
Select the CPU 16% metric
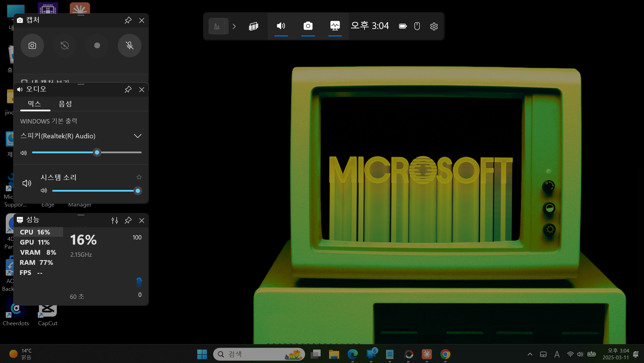click(38, 232)
